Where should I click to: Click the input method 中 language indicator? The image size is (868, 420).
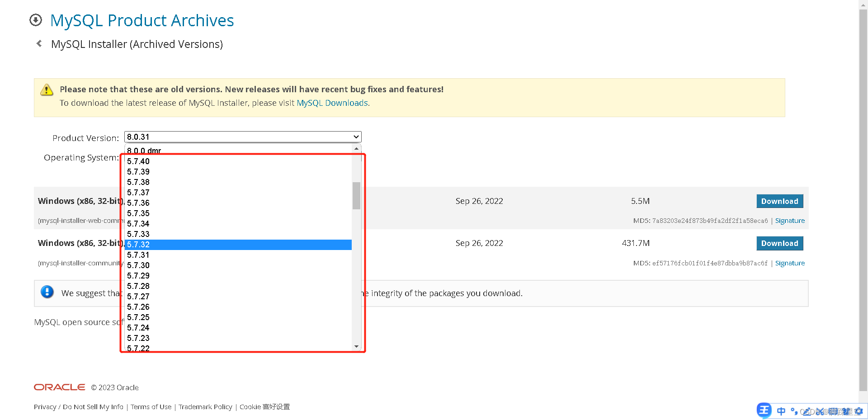pos(781,411)
